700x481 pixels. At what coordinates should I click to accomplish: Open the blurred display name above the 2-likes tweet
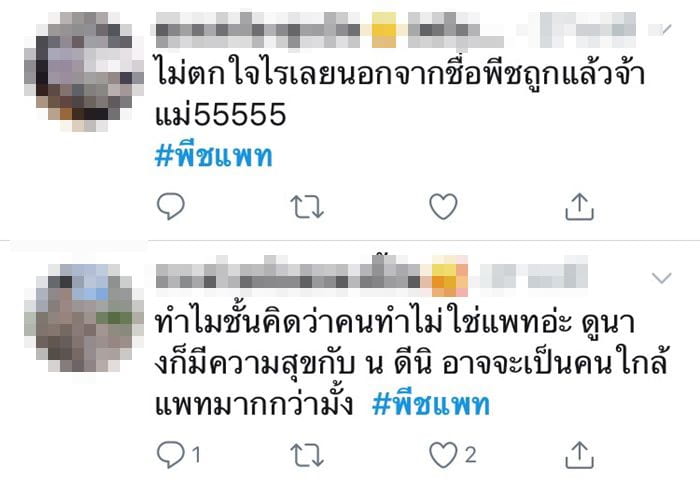click(x=312, y=277)
